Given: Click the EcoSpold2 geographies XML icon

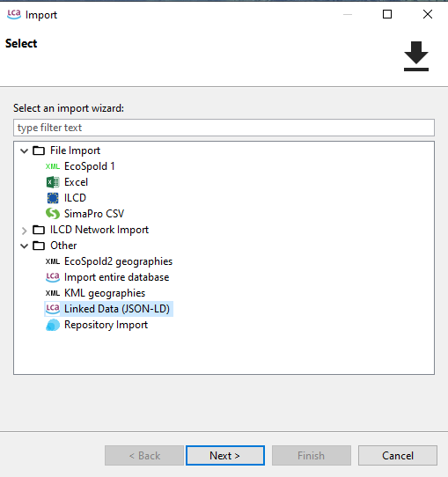Looking at the screenshot, I should (x=53, y=261).
